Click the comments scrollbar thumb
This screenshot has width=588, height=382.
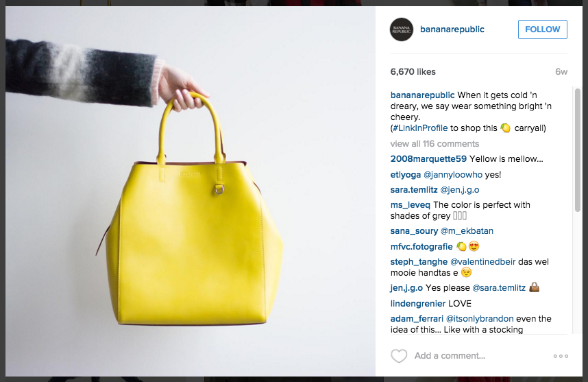click(x=578, y=150)
